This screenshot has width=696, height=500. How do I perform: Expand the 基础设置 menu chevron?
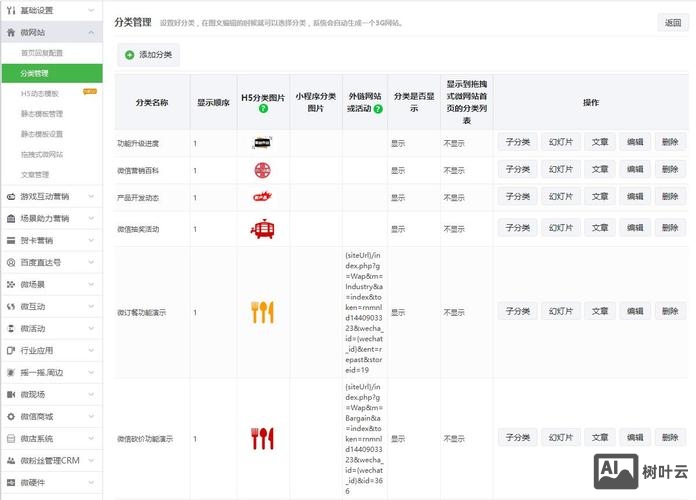(x=91, y=10)
